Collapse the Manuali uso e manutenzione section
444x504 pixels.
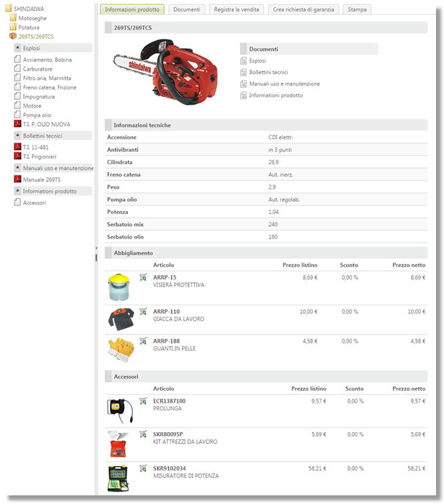[17, 168]
